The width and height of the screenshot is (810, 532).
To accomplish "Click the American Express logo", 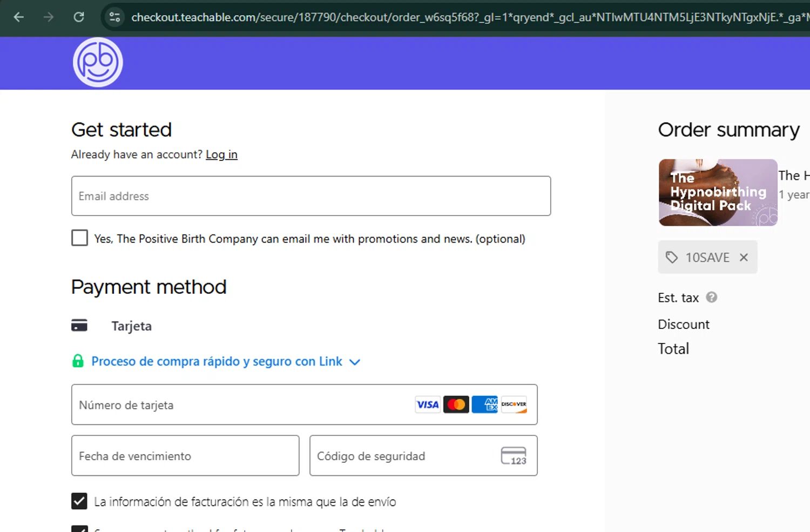I will (485, 405).
